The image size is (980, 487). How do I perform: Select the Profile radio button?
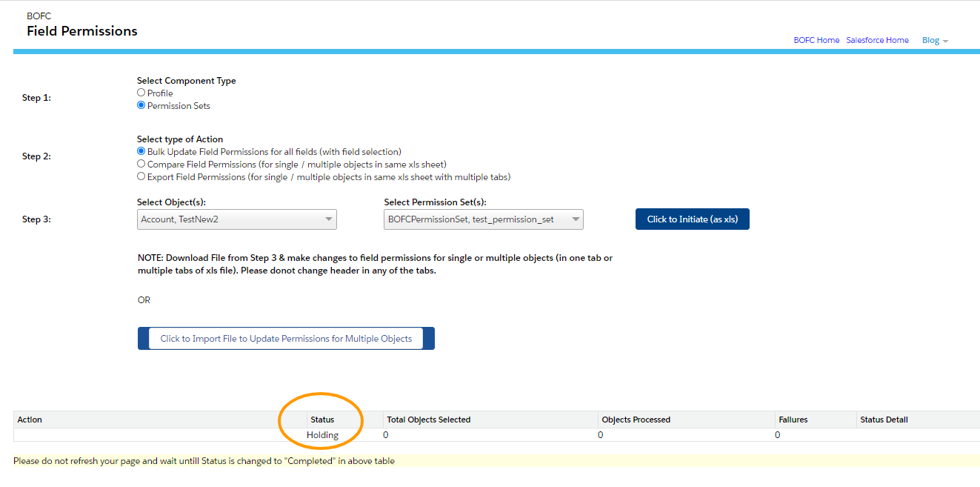[x=141, y=93]
